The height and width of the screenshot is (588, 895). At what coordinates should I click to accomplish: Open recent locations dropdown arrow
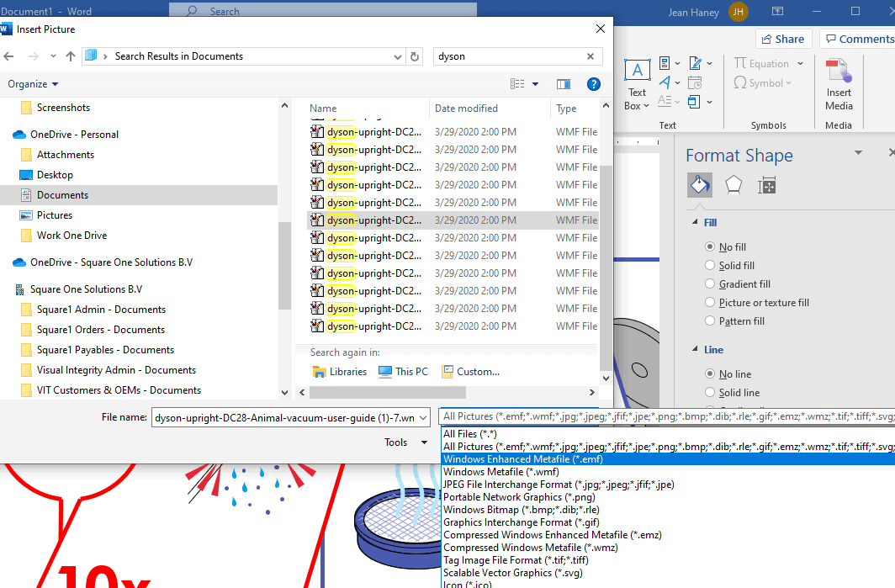click(53, 56)
